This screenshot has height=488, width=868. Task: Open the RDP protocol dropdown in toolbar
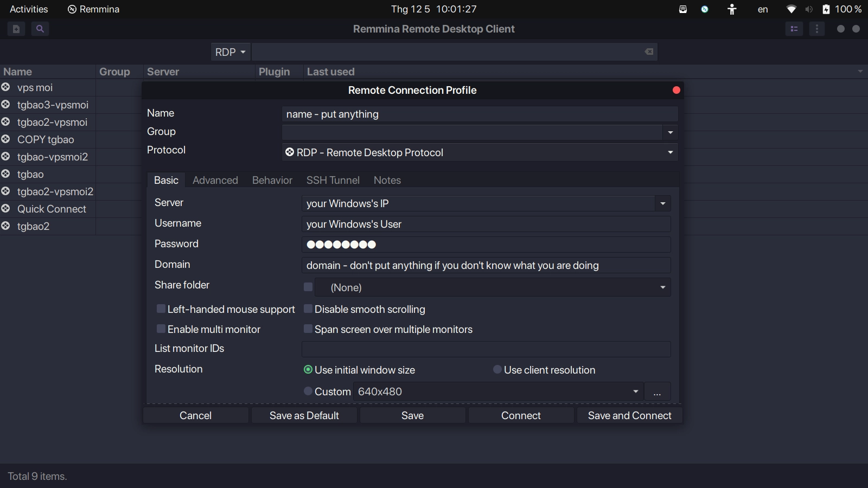[x=231, y=52]
